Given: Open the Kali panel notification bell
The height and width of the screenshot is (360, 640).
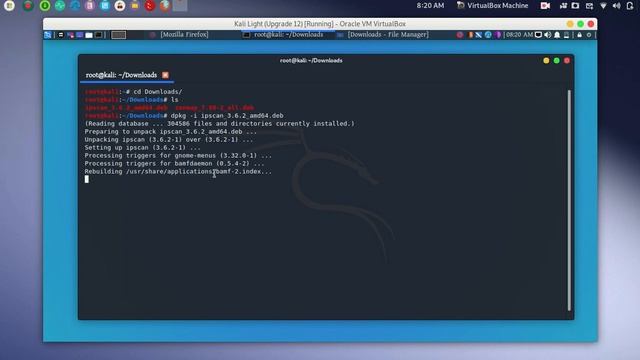Looking at the screenshot, I should pyautogui.click(x=557, y=35).
